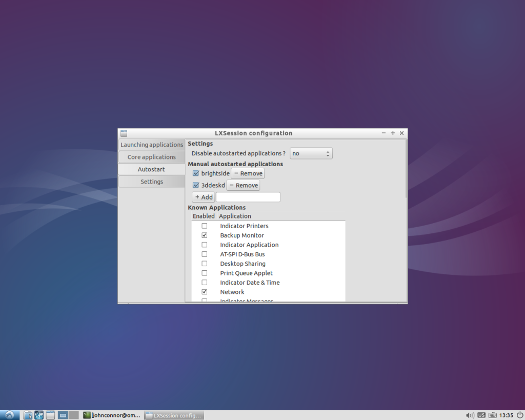Image resolution: width=525 pixels, height=420 pixels.
Task: Open the on-screen keyboard tray icon
Action: pos(492,415)
